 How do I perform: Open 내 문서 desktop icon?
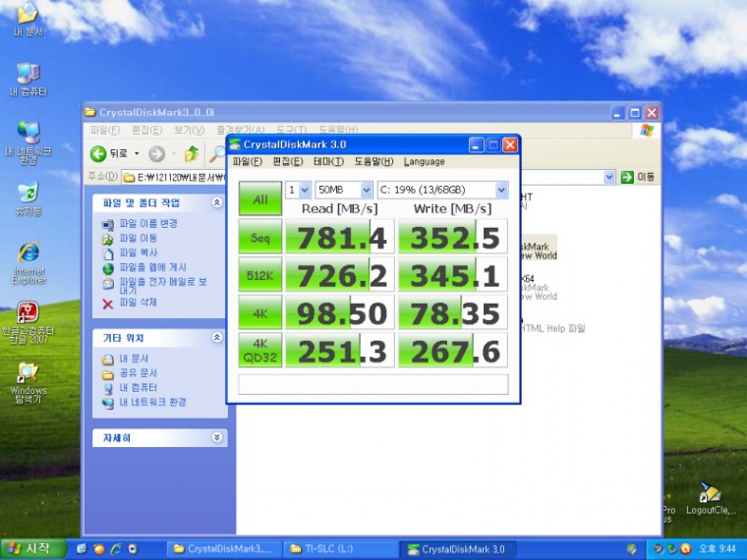pos(29,20)
